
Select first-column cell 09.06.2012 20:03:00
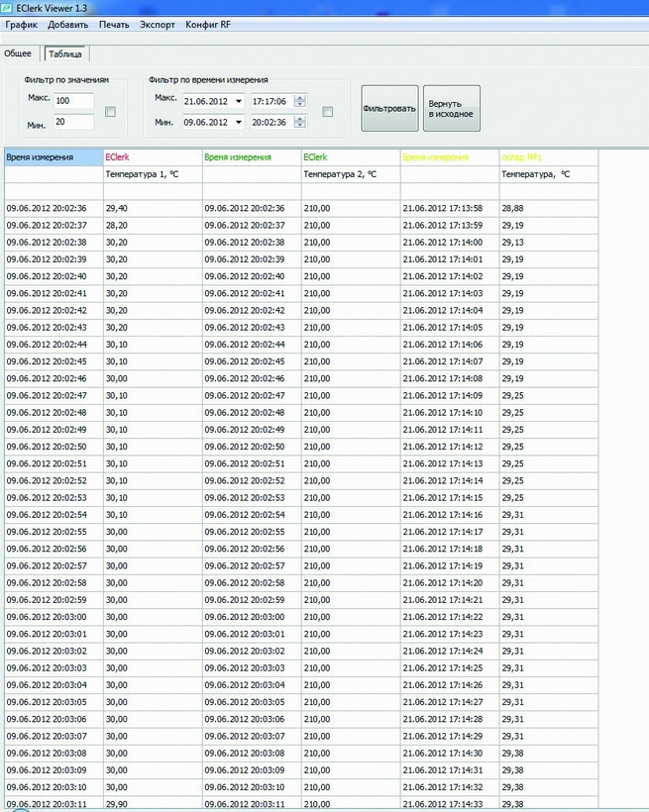click(54, 617)
